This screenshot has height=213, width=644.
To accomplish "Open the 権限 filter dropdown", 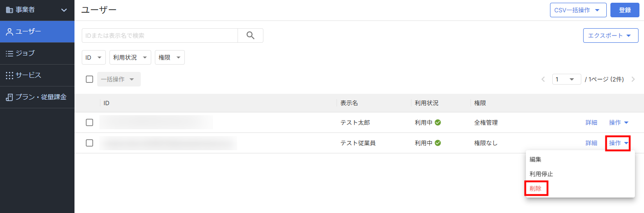I will click(x=170, y=57).
